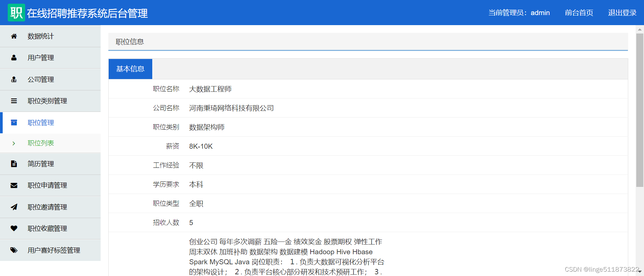
Task: Navigate to 职位邀请管理
Action: (50, 207)
